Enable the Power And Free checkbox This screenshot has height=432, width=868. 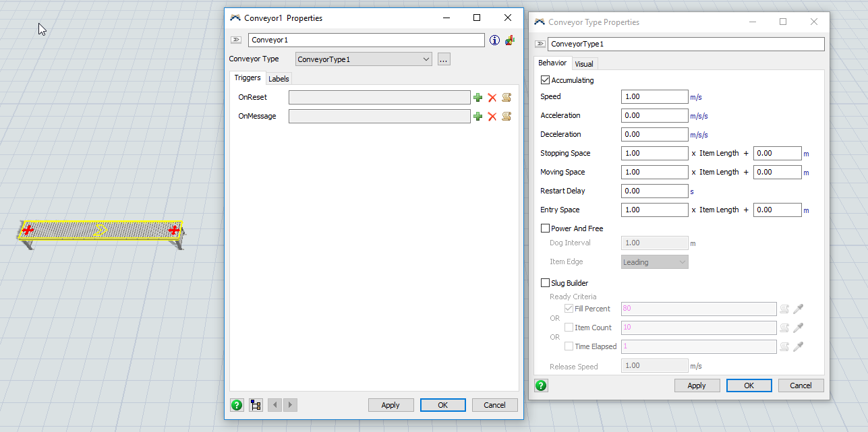(546, 228)
